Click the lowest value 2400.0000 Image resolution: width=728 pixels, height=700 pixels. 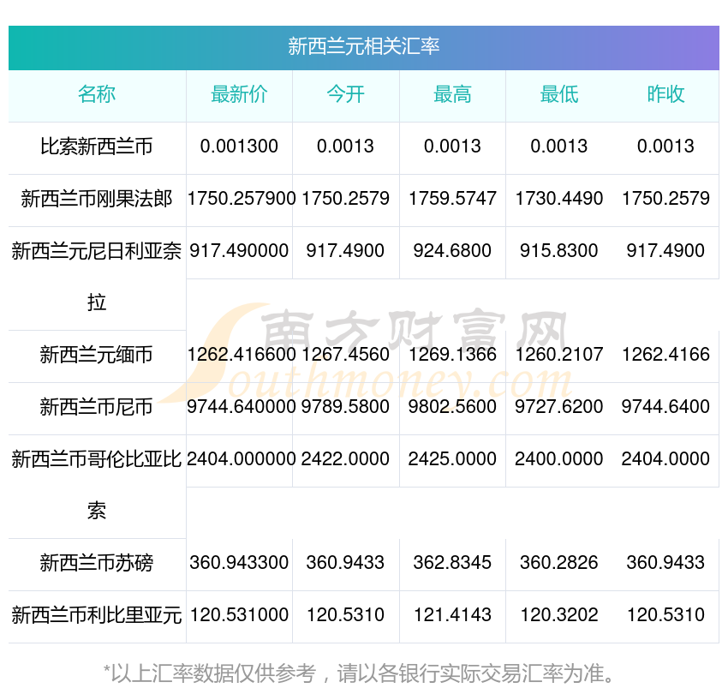[x=559, y=459]
